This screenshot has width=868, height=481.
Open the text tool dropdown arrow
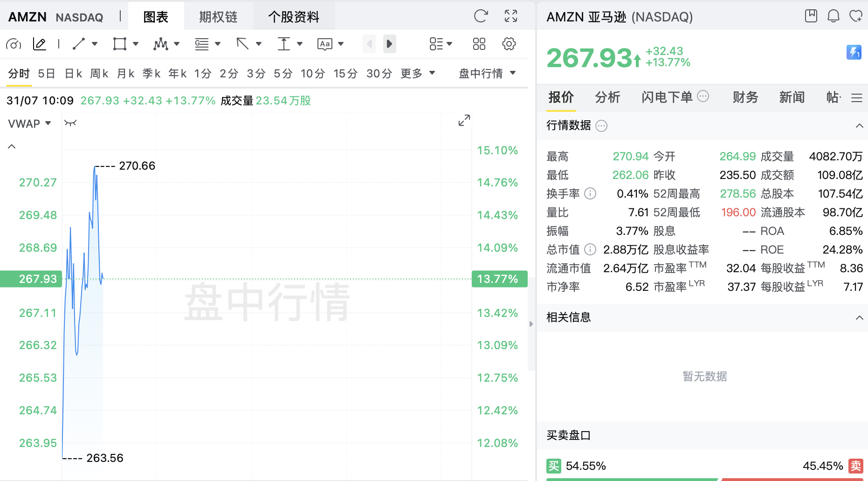coord(341,44)
